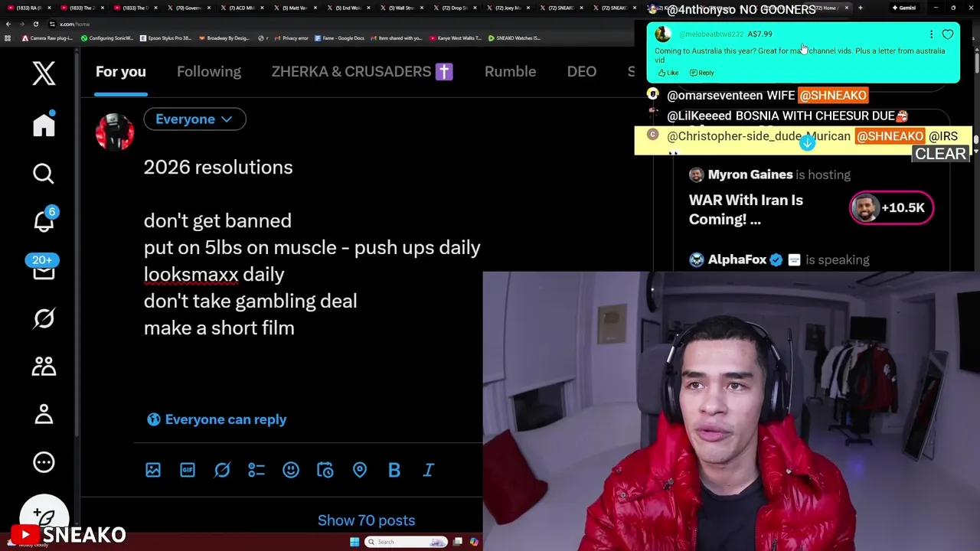This screenshot has width=980, height=551.
Task: Open the ZHERKA & CRUSADERS tab
Action: (362, 72)
